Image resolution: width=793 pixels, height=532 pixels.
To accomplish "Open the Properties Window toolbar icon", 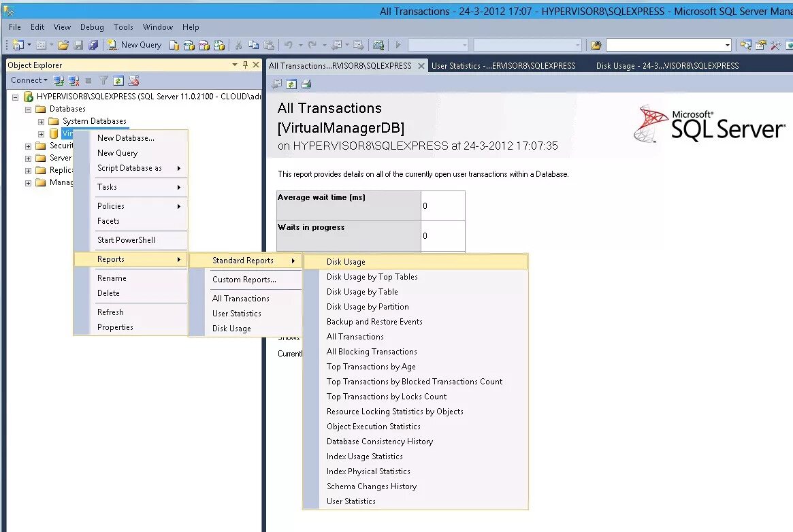I will (x=760, y=45).
